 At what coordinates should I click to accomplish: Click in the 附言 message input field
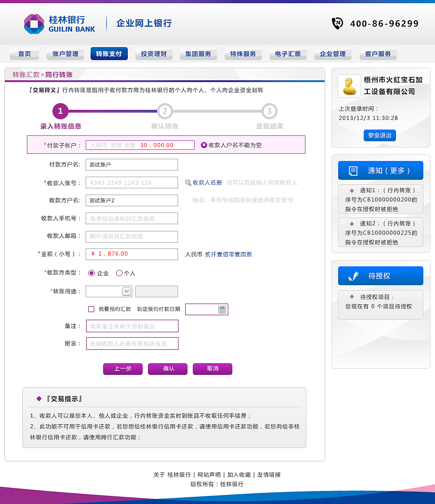pos(132,344)
